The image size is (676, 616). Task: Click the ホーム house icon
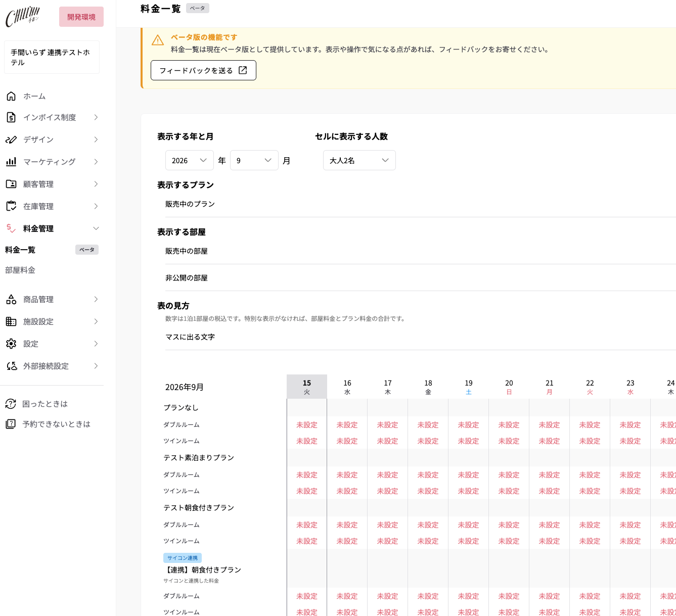click(x=11, y=96)
